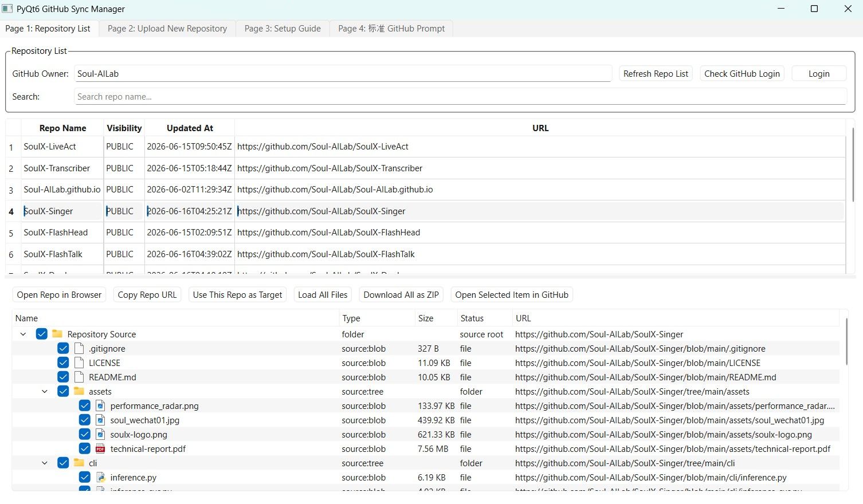Image resolution: width=863 pixels, height=504 pixels.
Task: Collapse the Repository Source tree node
Action: tap(23, 334)
